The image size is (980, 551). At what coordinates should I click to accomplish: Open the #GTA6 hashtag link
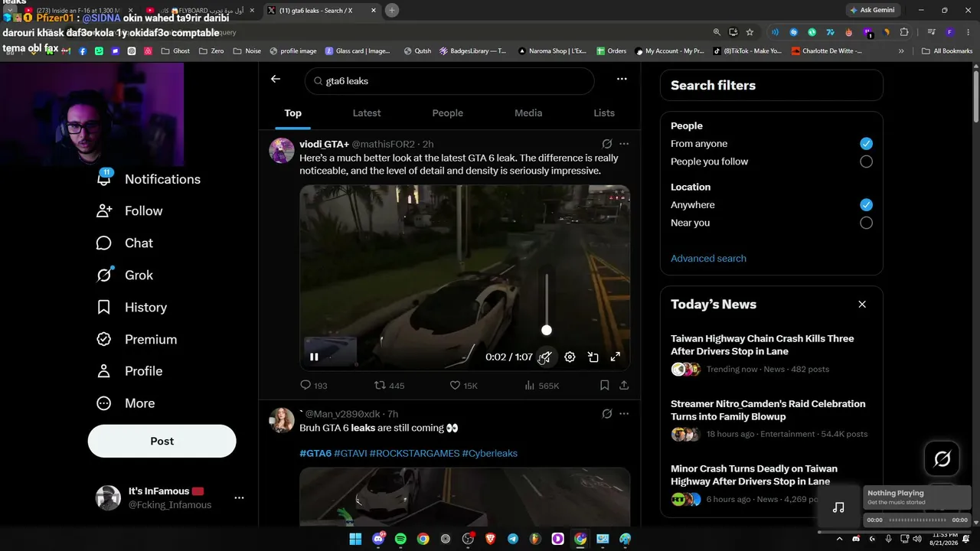(x=315, y=453)
